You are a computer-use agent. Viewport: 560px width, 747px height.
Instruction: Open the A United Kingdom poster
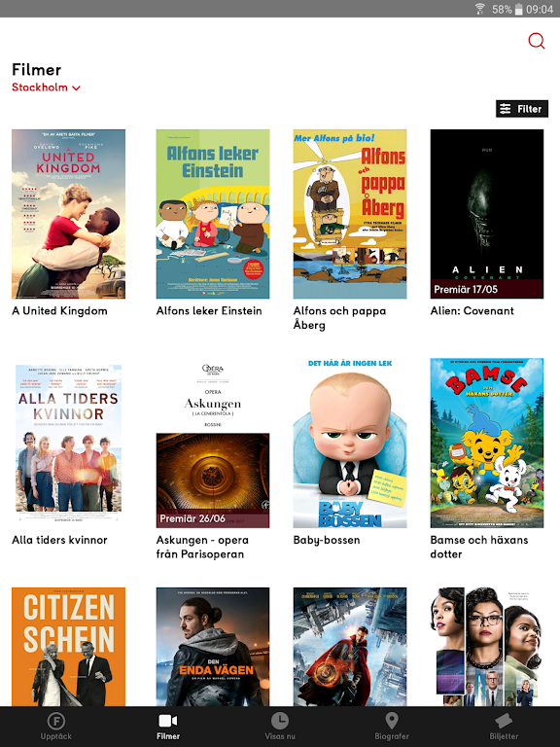(x=69, y=214)
